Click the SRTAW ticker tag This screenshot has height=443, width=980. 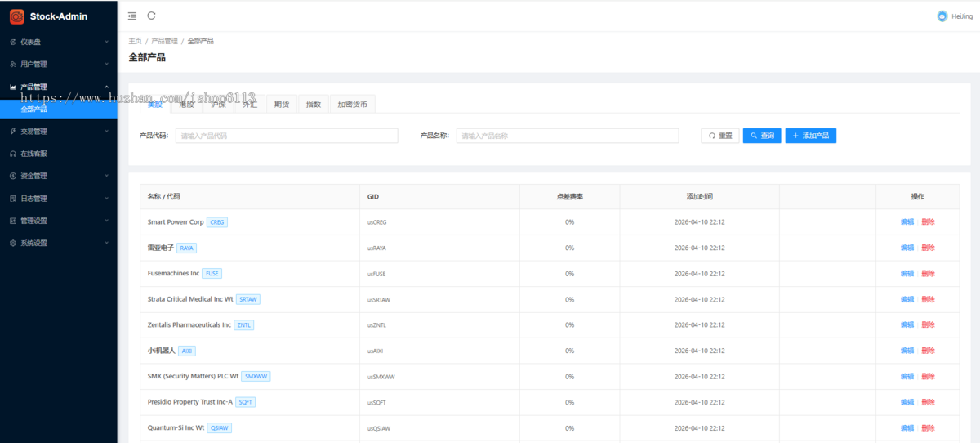click(247, 299)
